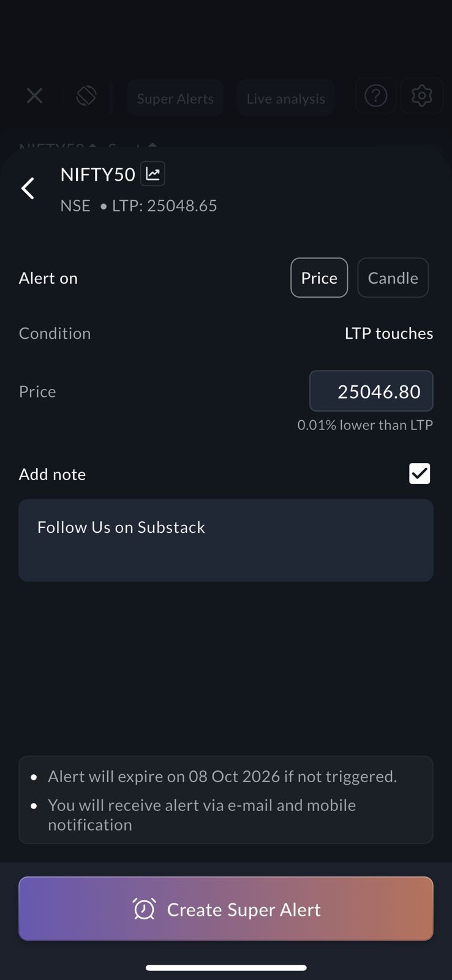Tap the rotate screen icon
The image size is (452, 980).
86,96
